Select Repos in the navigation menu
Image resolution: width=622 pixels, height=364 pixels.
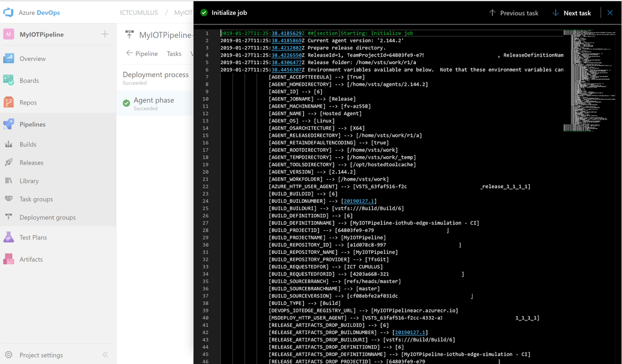(x=28, y=102)
